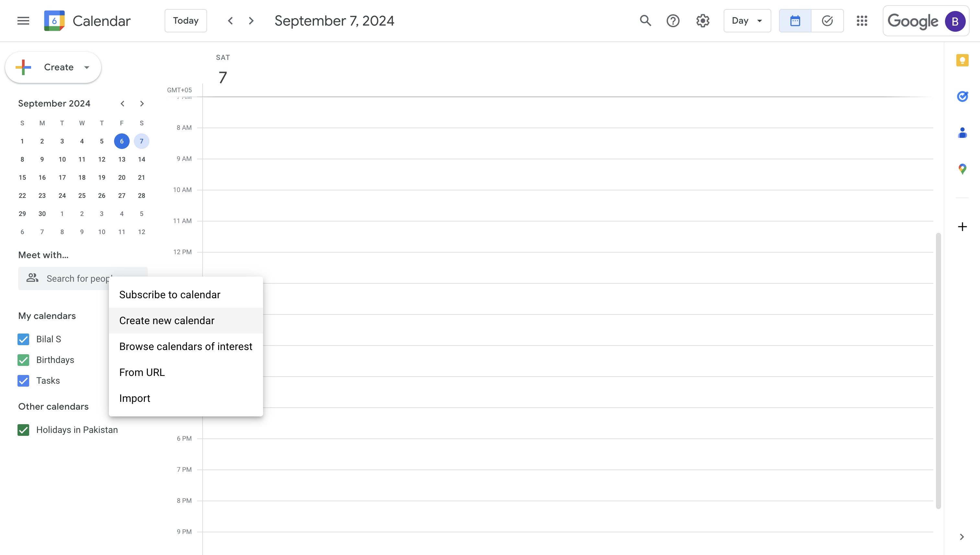Screen dimensions: 980x555
Task: Open the Settings gear menu
Action: click(703, 21)
